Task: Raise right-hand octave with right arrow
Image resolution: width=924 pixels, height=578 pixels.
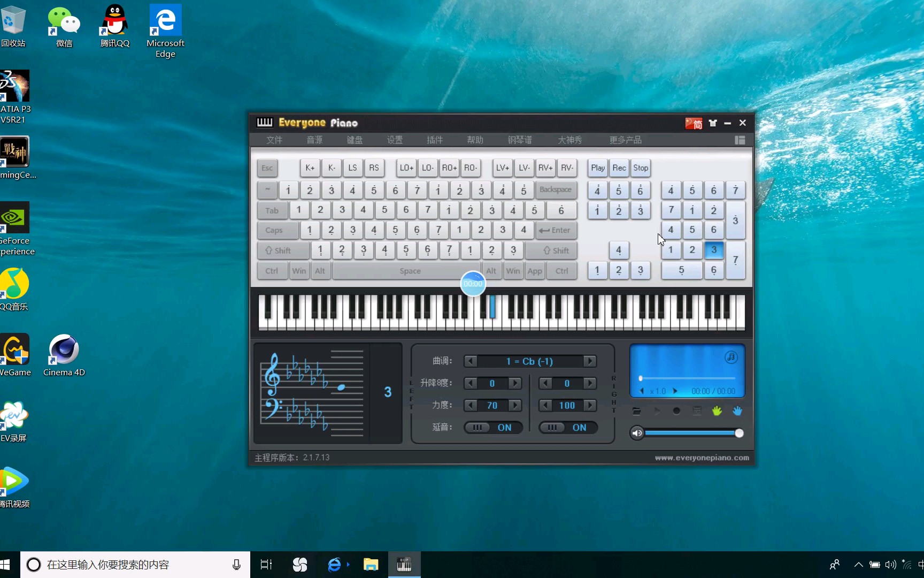Action: point(590,383)
